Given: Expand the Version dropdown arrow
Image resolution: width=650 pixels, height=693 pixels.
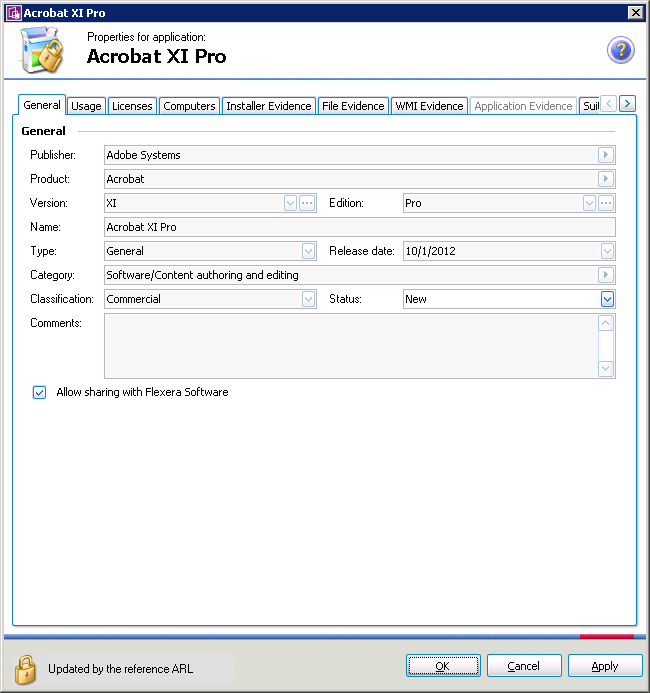Looking at the screenshot, I should [290, 203].
